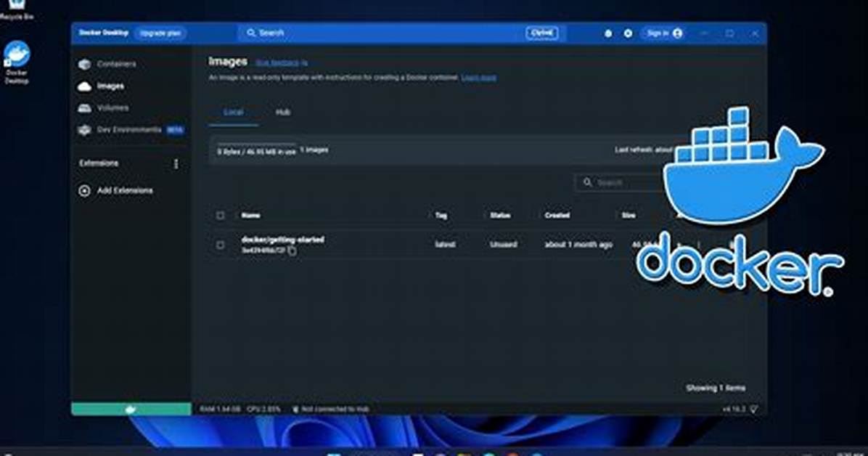This screenshot has height=456, width=868.
Task: Click the version update icon in status bar
Action: pos(754,410)
